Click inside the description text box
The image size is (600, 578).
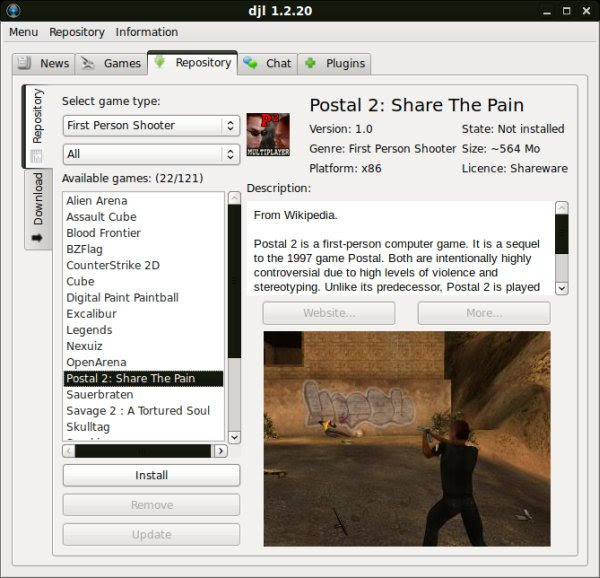[400, 248]
